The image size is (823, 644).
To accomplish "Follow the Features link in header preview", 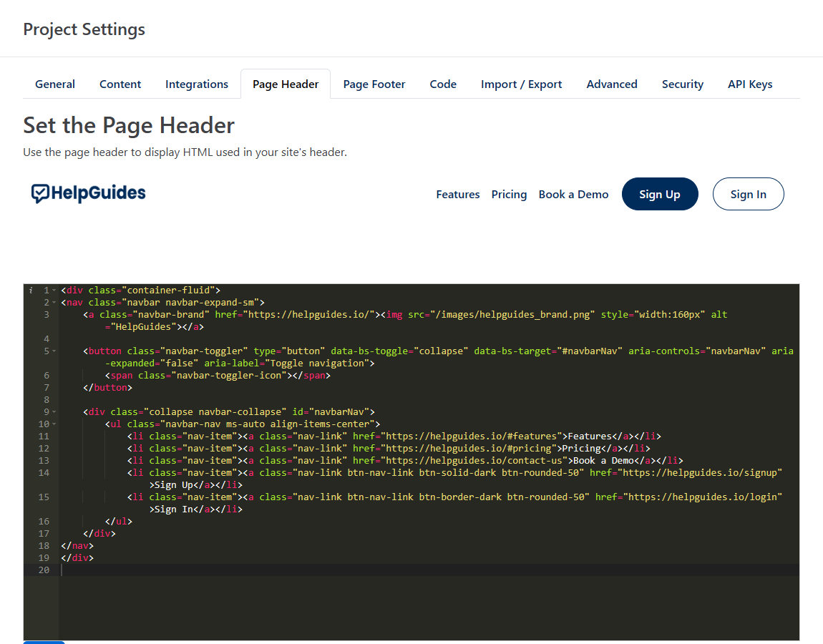I will pyautogui.click(x=458, y=194).
